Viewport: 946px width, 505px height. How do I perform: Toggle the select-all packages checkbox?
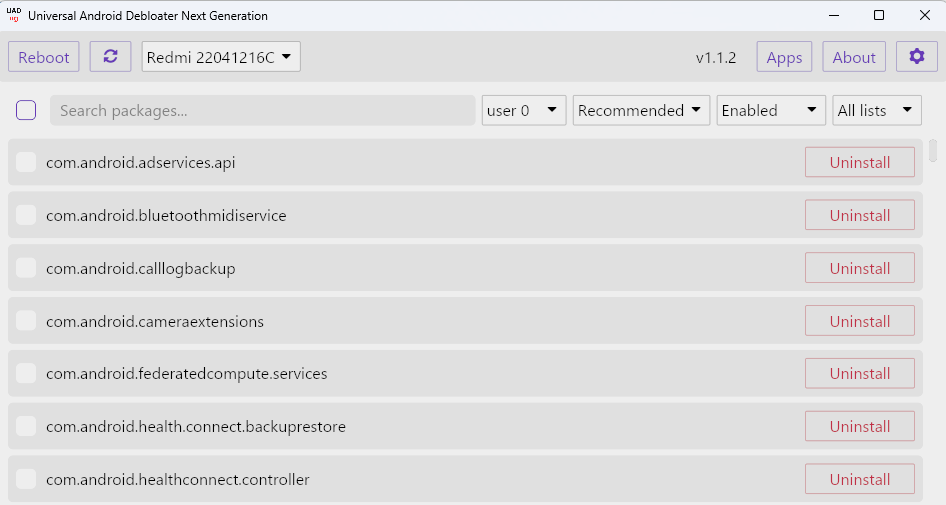point(26,110)
